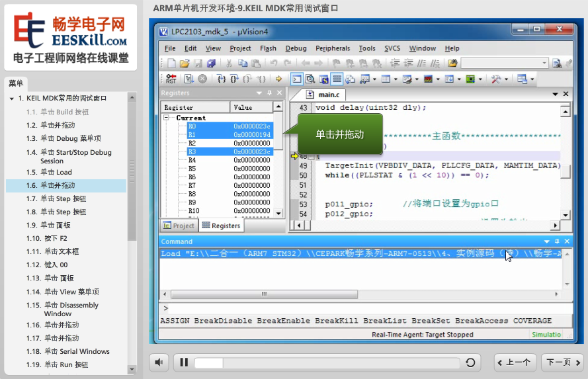Viewport: 588px width, 379px height.
Task: Click the Reset CPU (RST) icon
Action: [x=171, y=79]
